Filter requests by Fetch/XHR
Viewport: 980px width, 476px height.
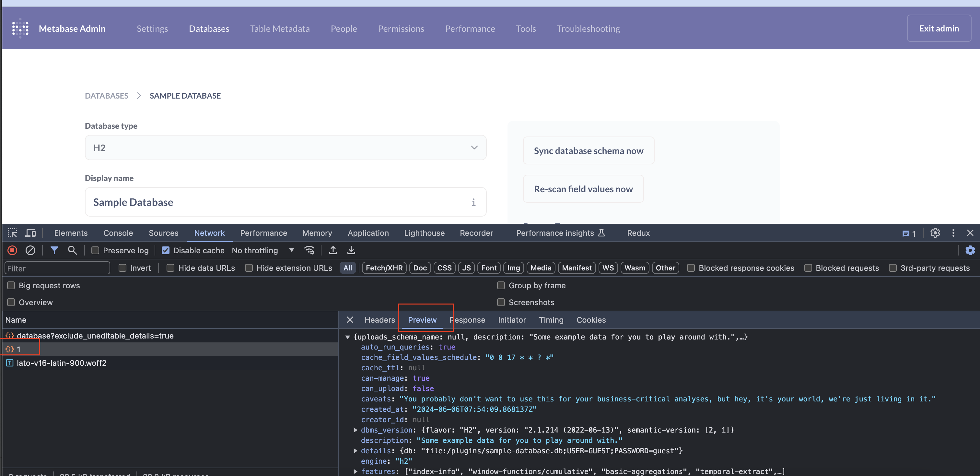(x=384, y=268)
